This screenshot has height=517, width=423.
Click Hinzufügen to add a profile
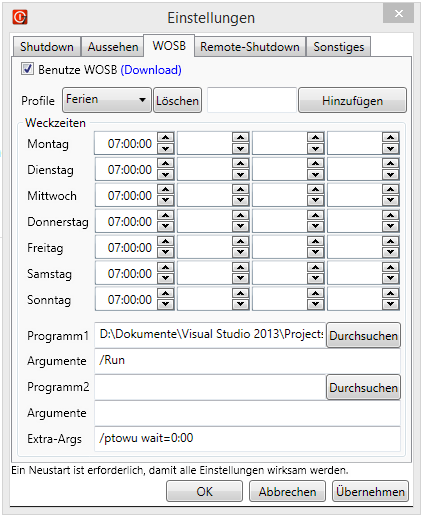click(x=352, y=100)
